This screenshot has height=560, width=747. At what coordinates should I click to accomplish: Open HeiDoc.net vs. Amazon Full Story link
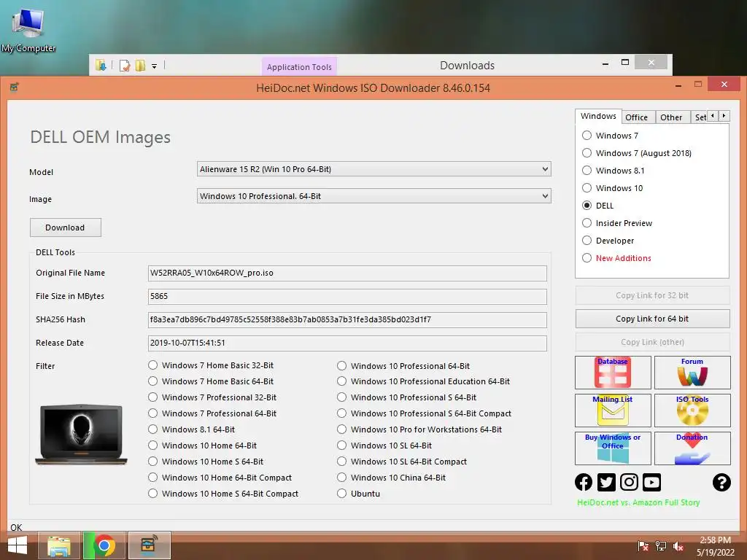(638, 502)
